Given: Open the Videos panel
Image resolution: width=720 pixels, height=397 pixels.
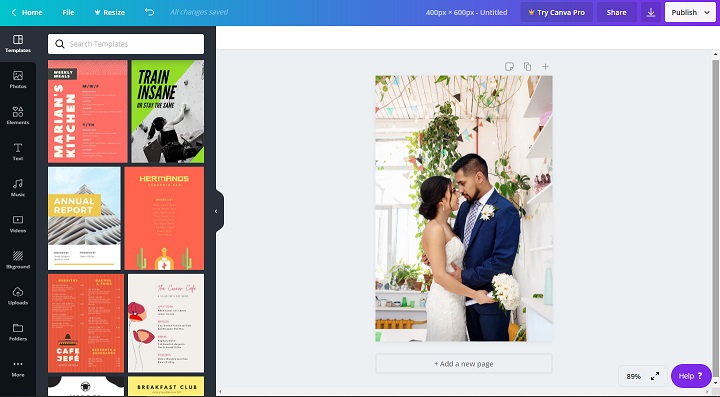Looking at the screenshot, I should coord(18,224).
